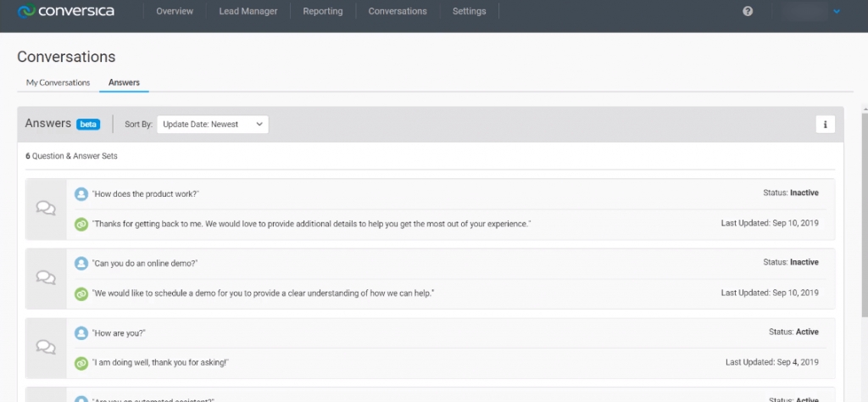
Task: Open the "We would like to schedule a demo" answer
Action: 263,293
